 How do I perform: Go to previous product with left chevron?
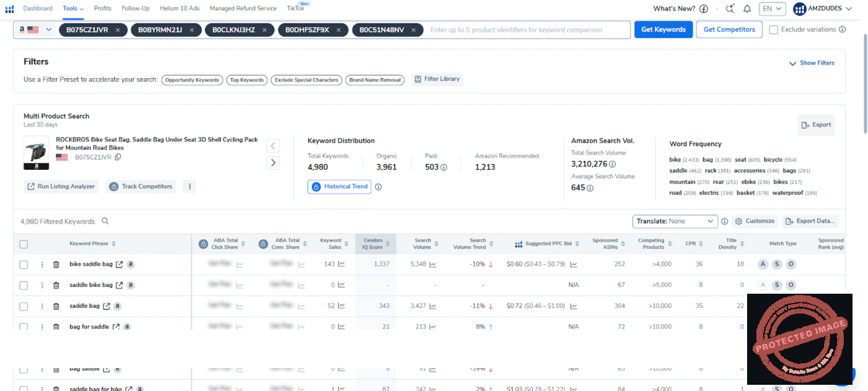[x=273, y=146]
